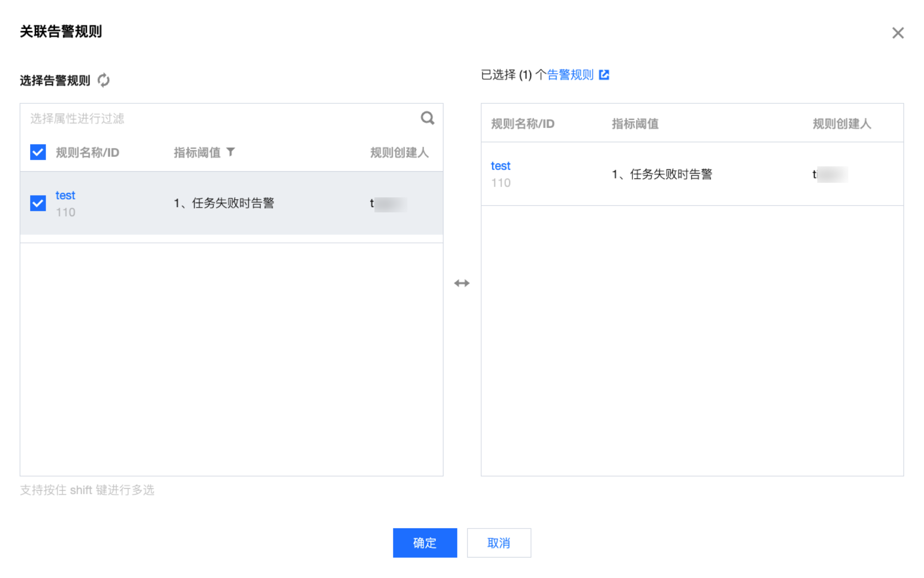This screenshot has height=578, width=924.
Task: Close the 关联告警规则 dialog
Action: pyautogui.click(x=897, y=33)
